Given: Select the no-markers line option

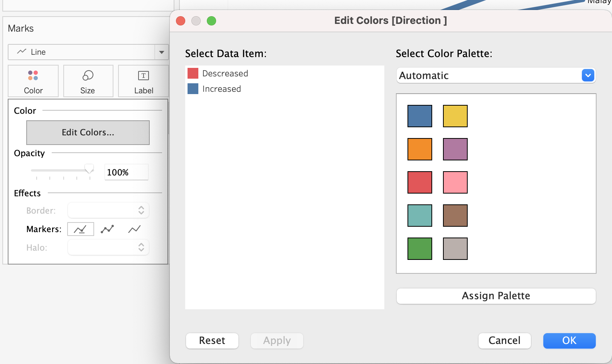Looking at the screenshot, I should pyautogui.click(x=134, y=229).
